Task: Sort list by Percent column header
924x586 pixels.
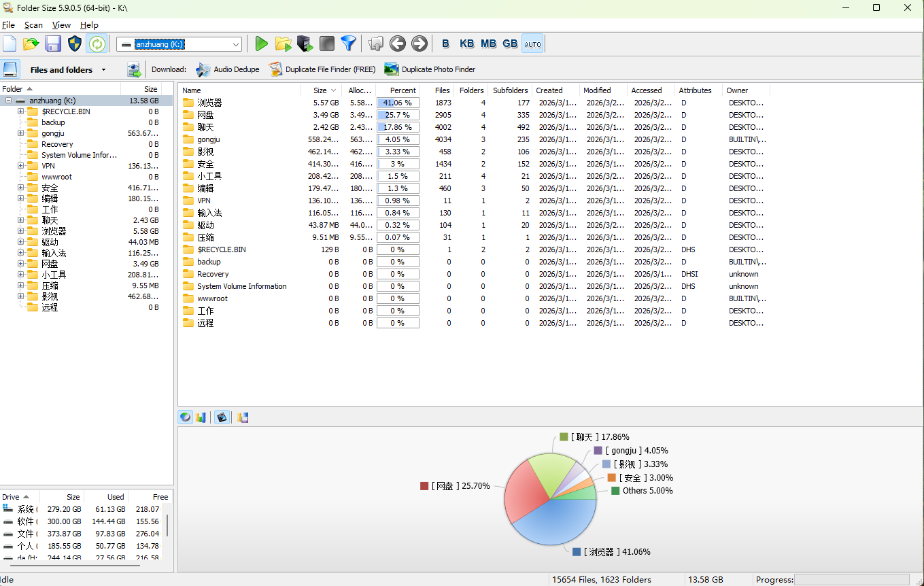Action: click(x=403, y=90)
